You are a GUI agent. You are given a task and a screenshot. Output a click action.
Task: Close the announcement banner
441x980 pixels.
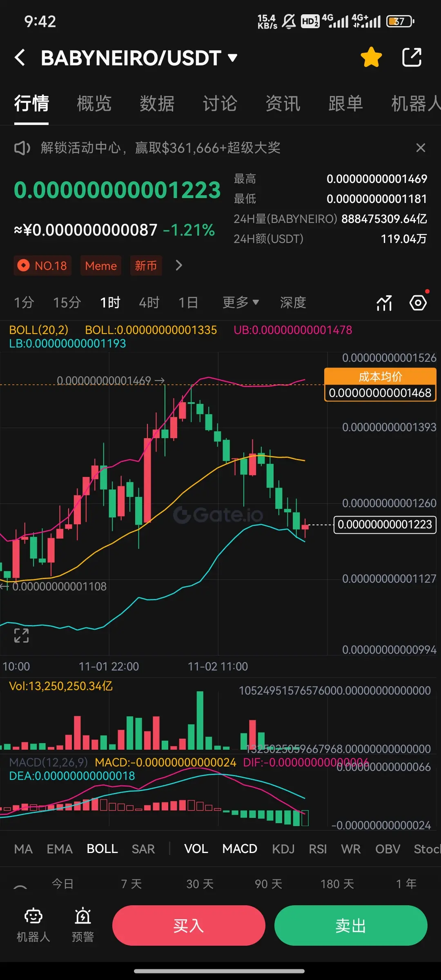pyautogui.click(x=421, y=147)
